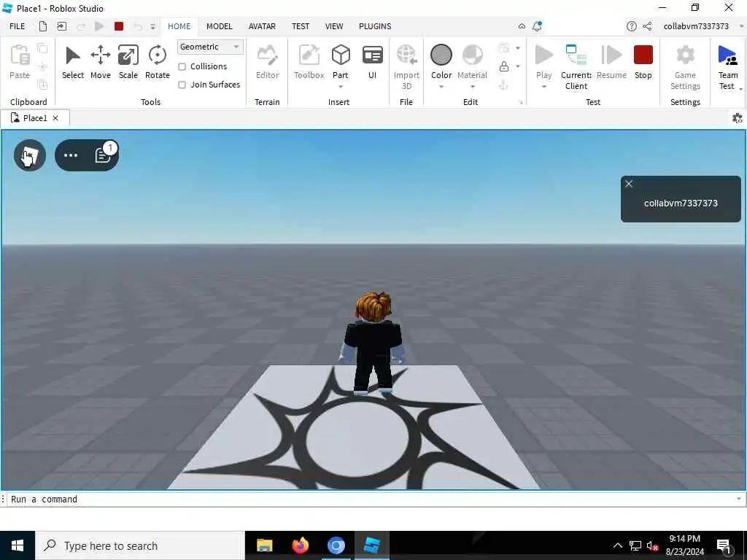Expand the Part dropdown arrow

click(341, 87)
